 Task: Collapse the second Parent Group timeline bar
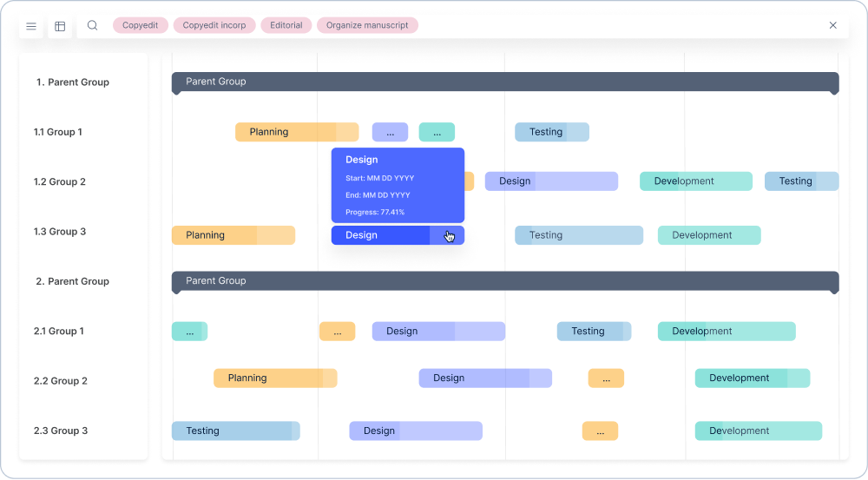click(x=504, y=281)
